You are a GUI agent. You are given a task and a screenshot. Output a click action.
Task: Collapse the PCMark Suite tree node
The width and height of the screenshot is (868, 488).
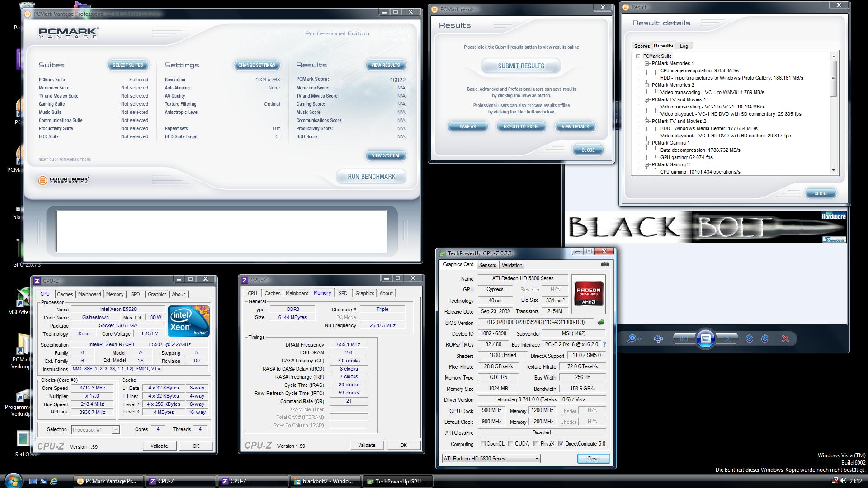coord(638,56)
